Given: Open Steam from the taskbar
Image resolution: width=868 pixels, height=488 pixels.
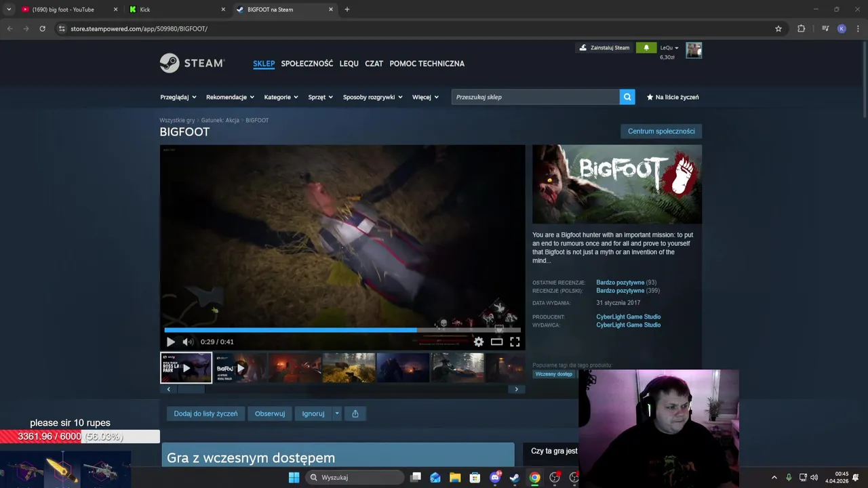Looking at the screenshot, I should pos(515,478).
